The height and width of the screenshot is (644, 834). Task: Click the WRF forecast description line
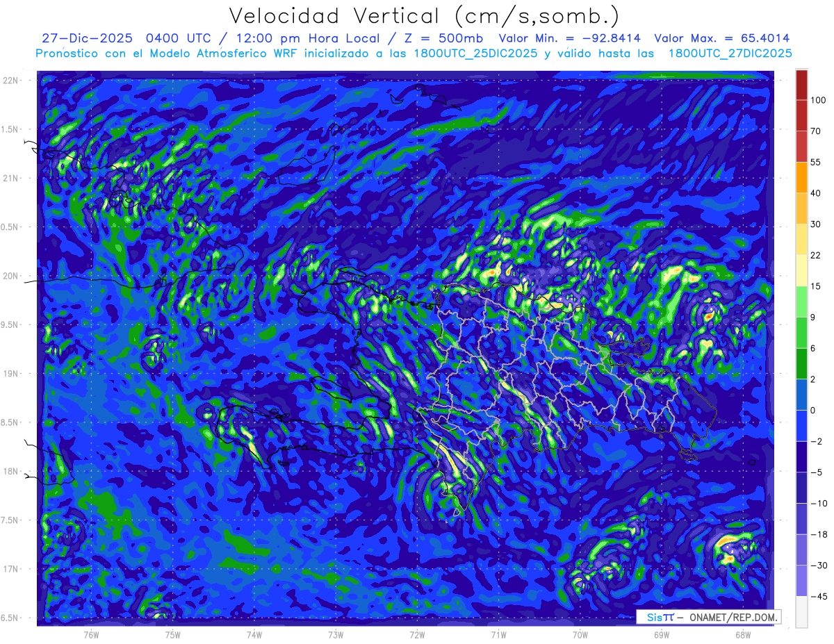[x=414, y=53]
